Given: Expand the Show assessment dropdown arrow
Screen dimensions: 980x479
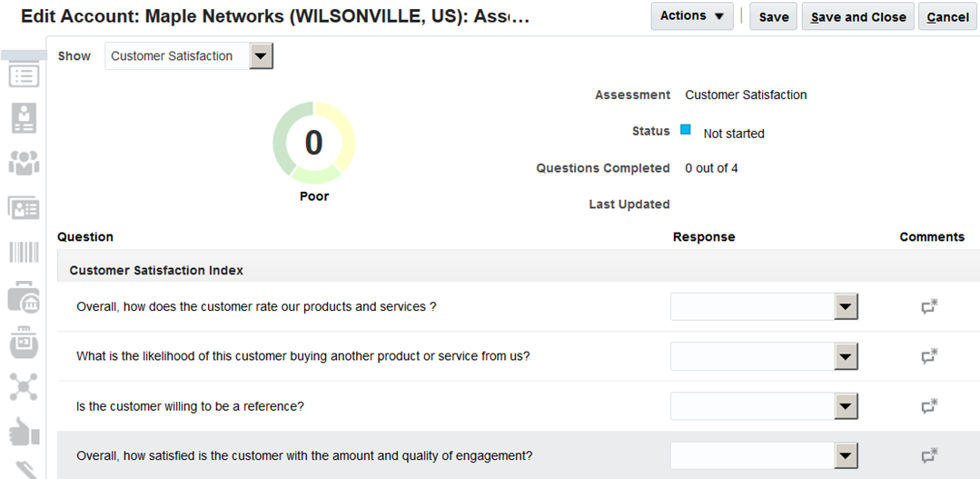Looking at the screenshot, I should point(262,56).
